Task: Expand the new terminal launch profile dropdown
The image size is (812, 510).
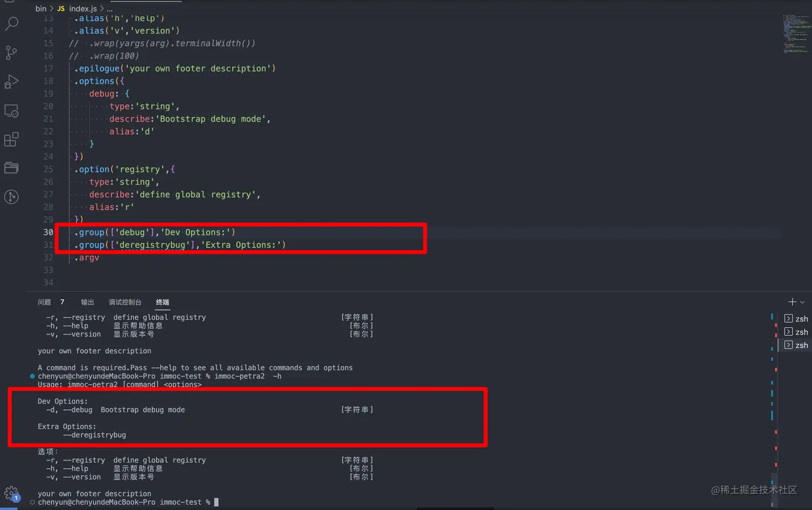Action: tap(802, 302)
